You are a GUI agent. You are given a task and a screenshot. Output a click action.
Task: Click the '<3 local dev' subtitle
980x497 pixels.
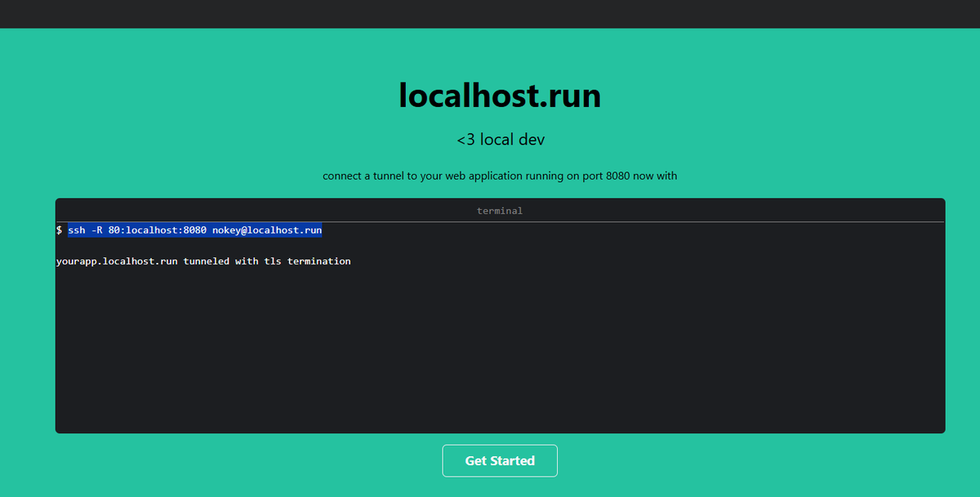click(501, 140)
